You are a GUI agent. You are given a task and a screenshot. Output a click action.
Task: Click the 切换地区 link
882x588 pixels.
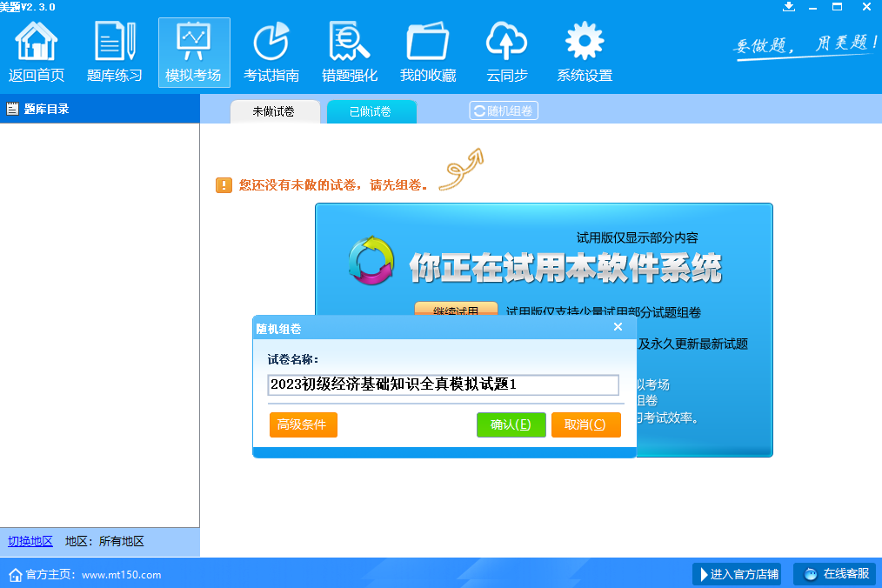pos(30,541)
